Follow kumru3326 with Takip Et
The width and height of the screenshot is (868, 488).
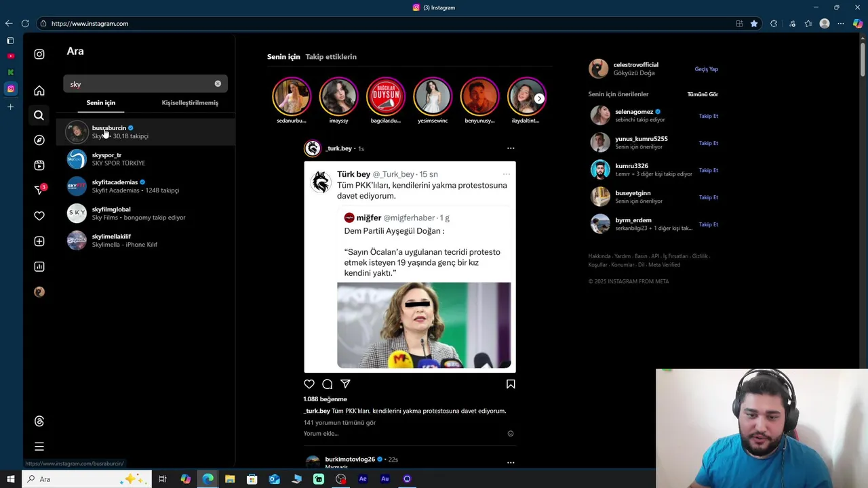(709, 170)
